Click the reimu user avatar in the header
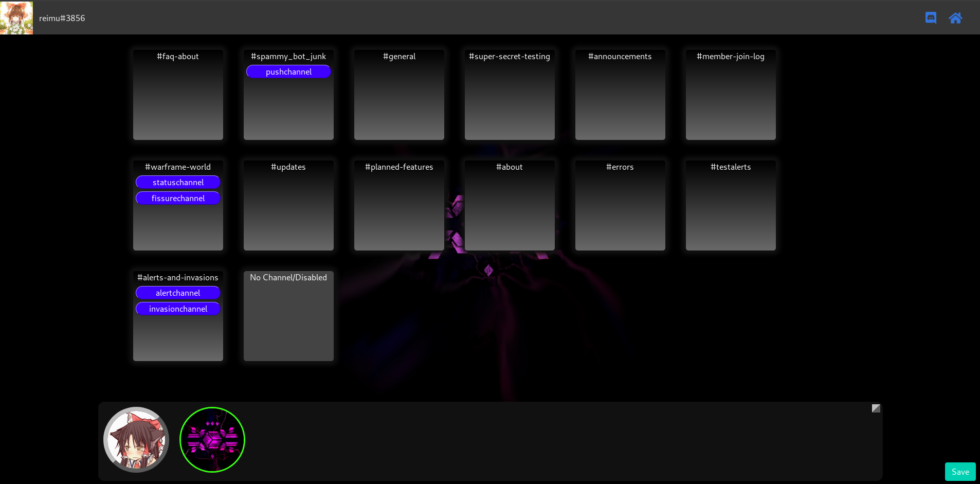This screenshot has width=980, height=484. [x=16, y=17]
